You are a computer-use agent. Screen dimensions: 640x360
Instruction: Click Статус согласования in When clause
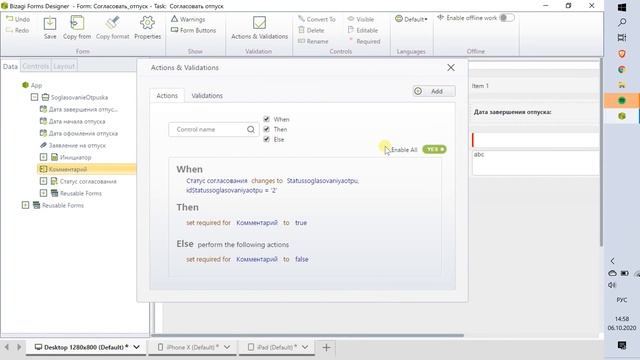pos(217,180)
